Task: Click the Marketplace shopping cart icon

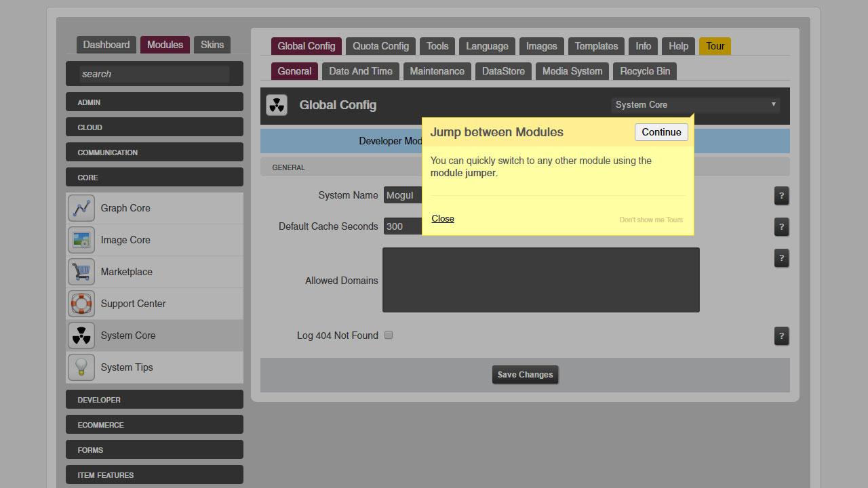Action: click(x=81, y=272)
